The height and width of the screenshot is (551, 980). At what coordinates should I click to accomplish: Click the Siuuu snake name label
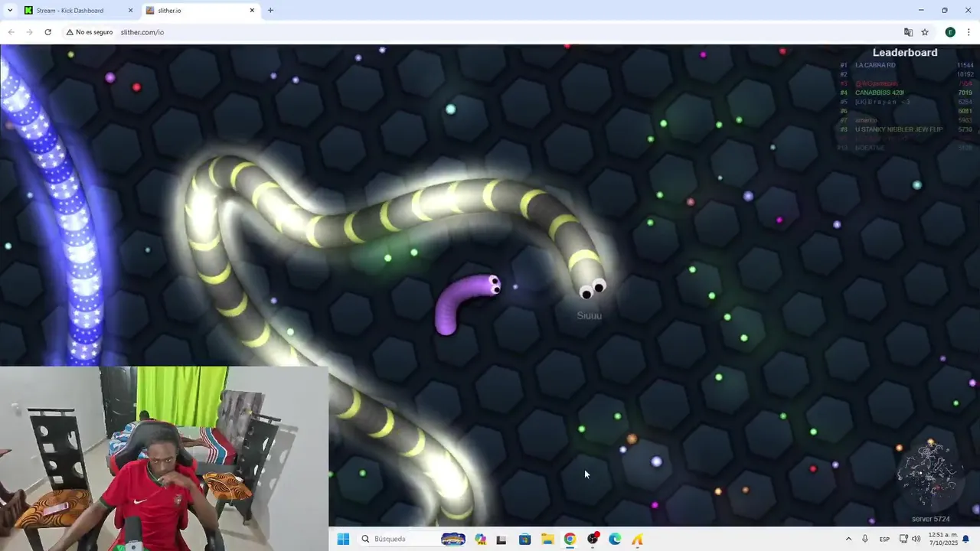pyautogui.click(x=589, y=315)
